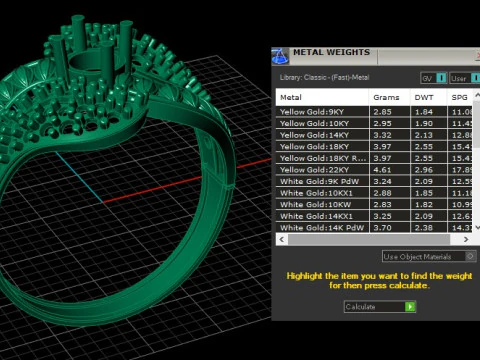Click the 1.82 DWT cell
The width and height of the screenshot is (480, 360).
428,205
